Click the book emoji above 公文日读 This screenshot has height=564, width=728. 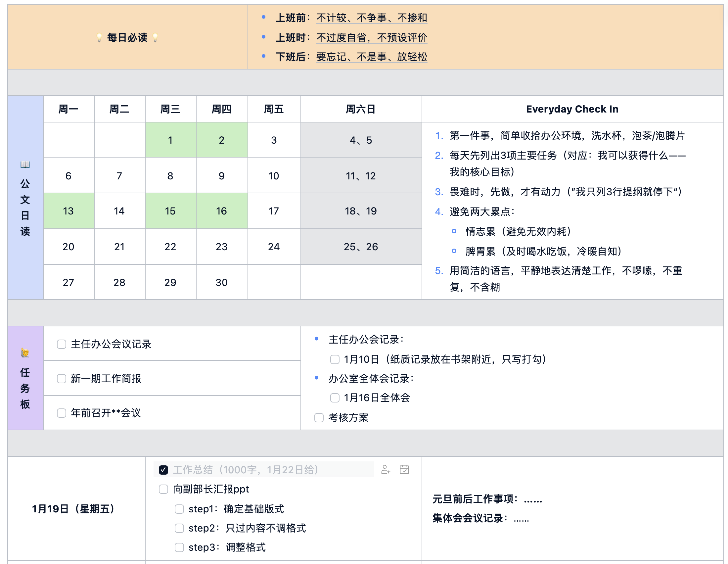(x=25, y=164)
